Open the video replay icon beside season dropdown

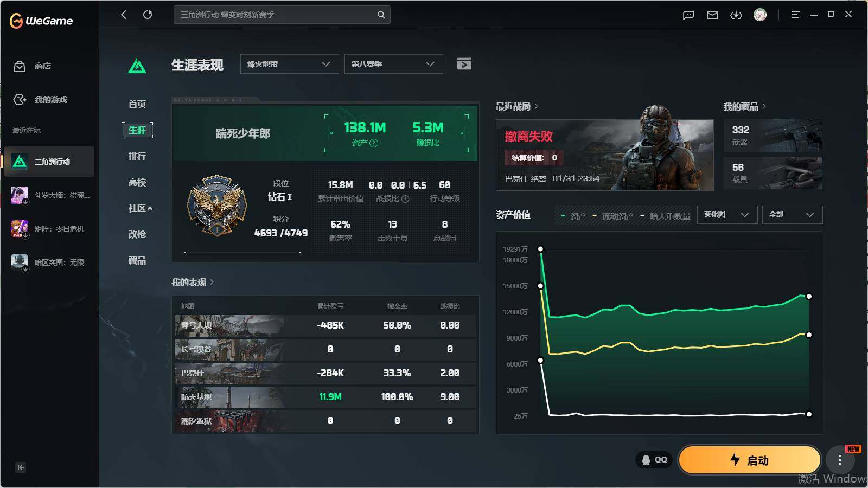tap(464, 64)
